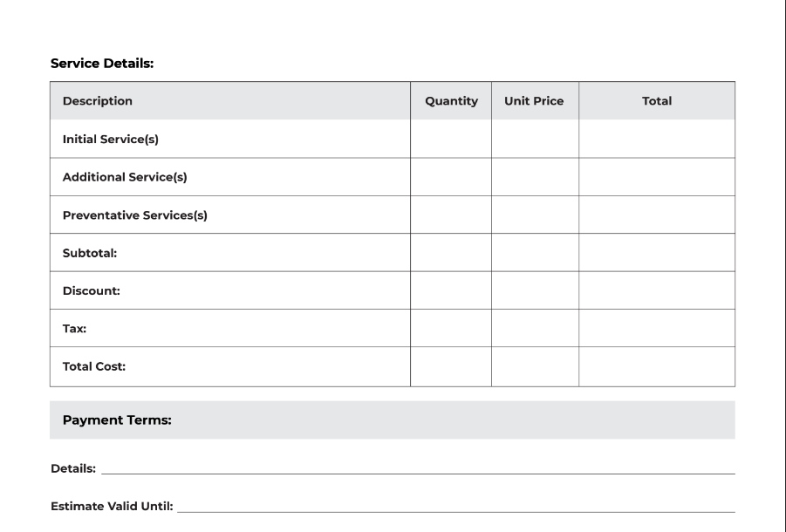The width and height of the screenshot is (786, 532).
Task: Click the Preventative Services(s) quantity cell
Action: click(x=451, y=215)
